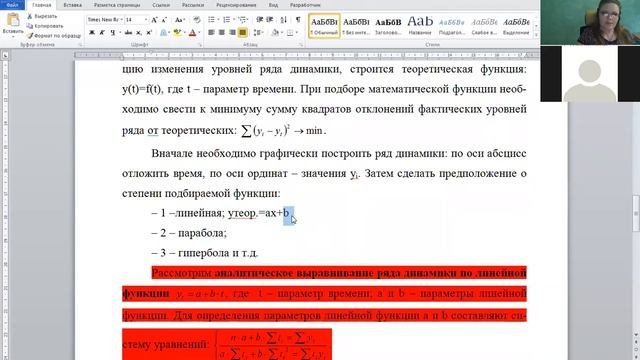
Task: Activate the Format Painter (Формат по образцу)
Action: (54, 36)
